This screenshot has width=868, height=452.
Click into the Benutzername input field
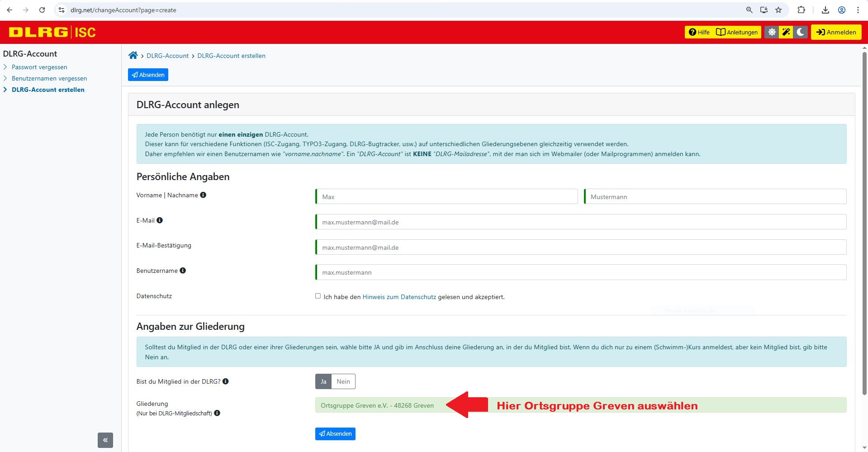click(581, 272)
